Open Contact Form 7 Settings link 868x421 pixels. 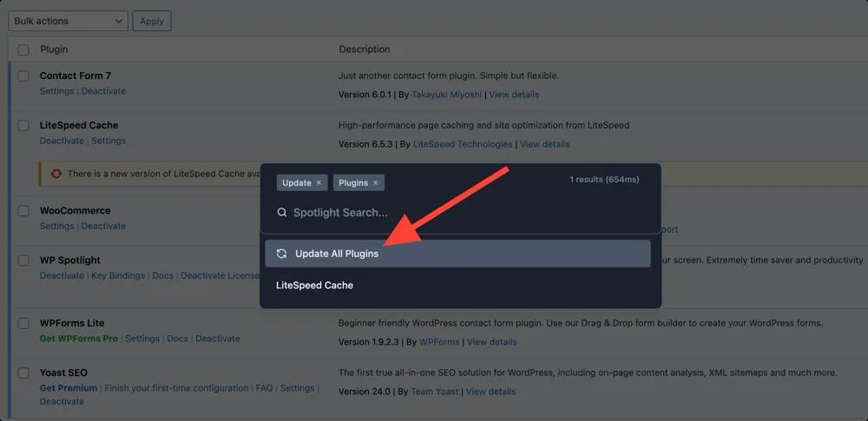click(56, 91)
